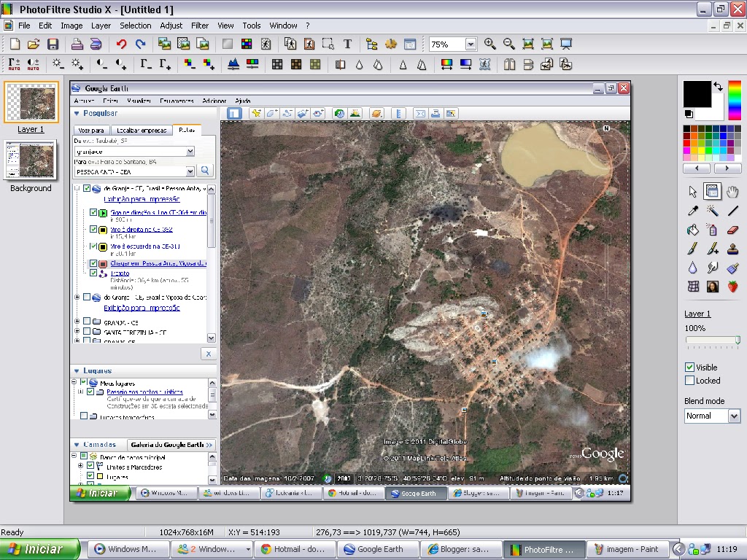This screenshot has height=560, width=747.
Task: Select the Advanced paintbrush tool
Action: tap(713, 249)
